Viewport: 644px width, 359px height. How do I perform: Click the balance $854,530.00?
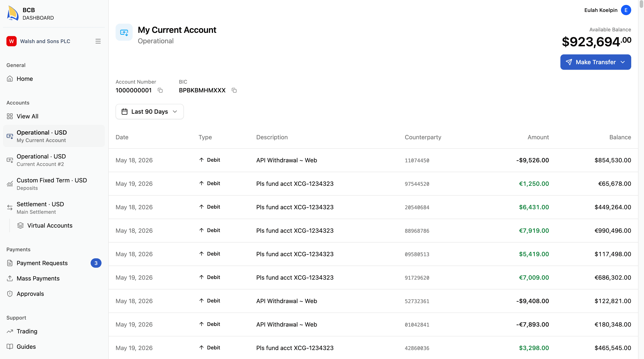(x=613, y=160)
